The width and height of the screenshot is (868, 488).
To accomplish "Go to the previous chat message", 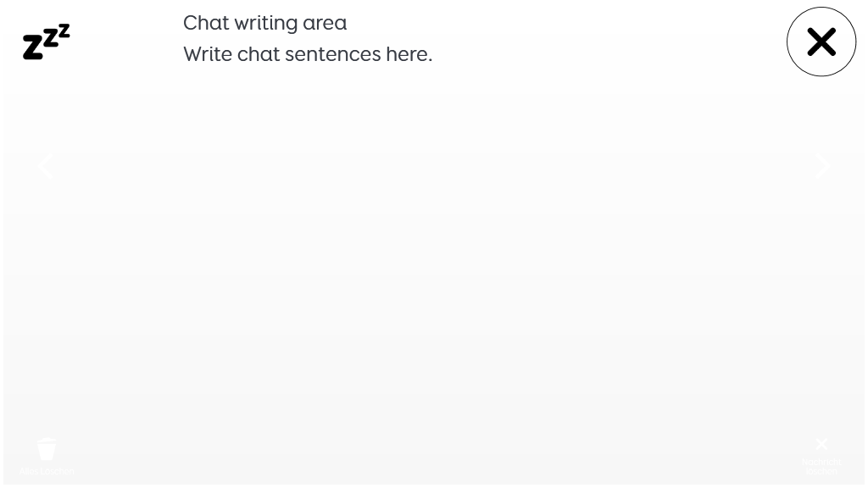I will (x=46, y=166).
